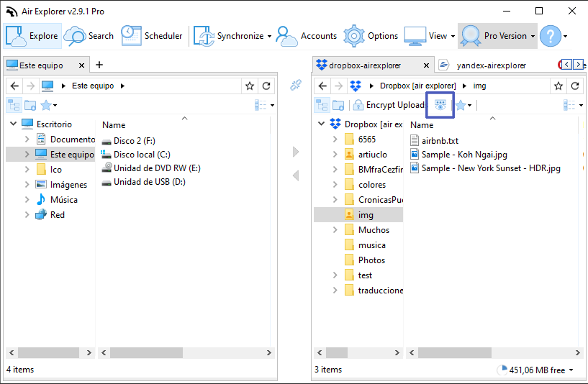
Task: Open Accounts manager
Action: (x=307, y=36)
